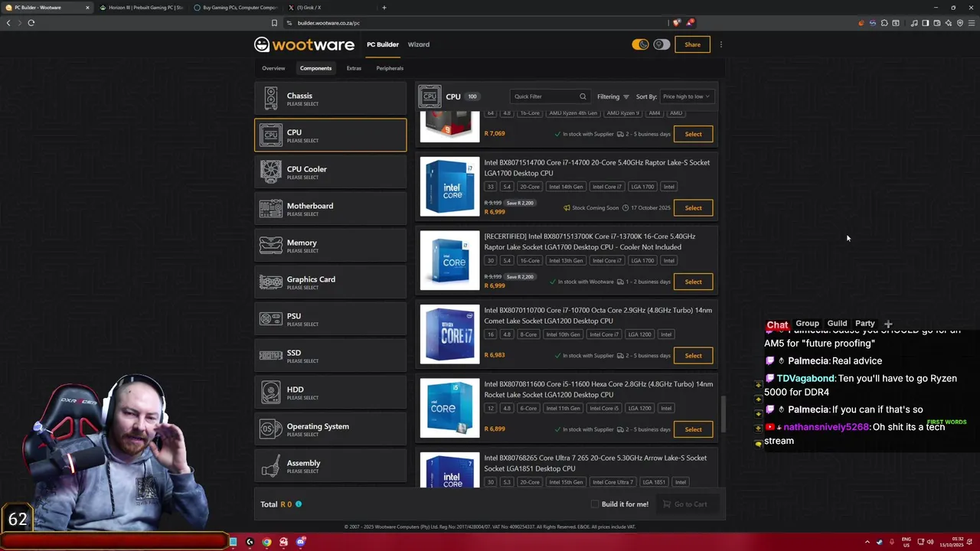The image size is (980, 551).
Task: Check the Build it for me box
Action: tap(595, 504)
